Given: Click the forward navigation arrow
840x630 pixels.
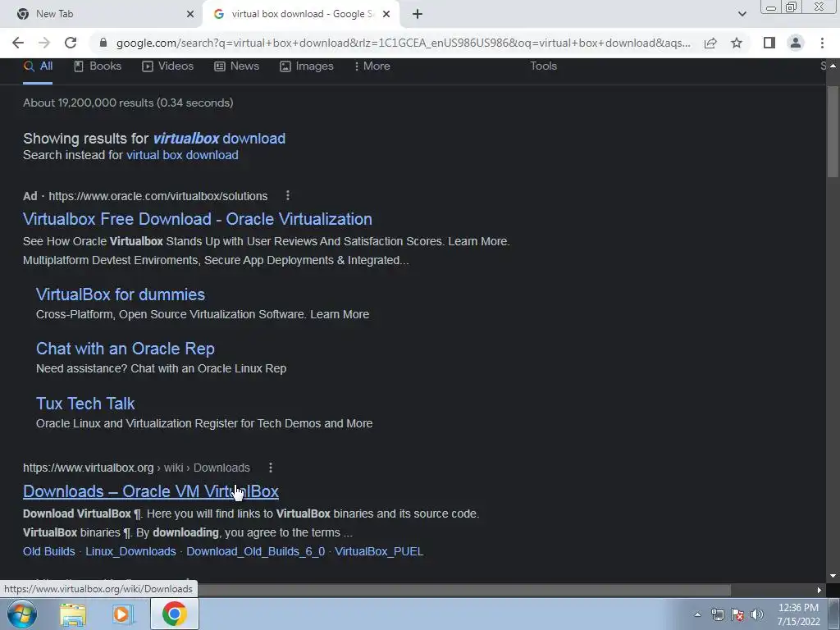Looking at the screenshot, I should click(x=44, y=43).
